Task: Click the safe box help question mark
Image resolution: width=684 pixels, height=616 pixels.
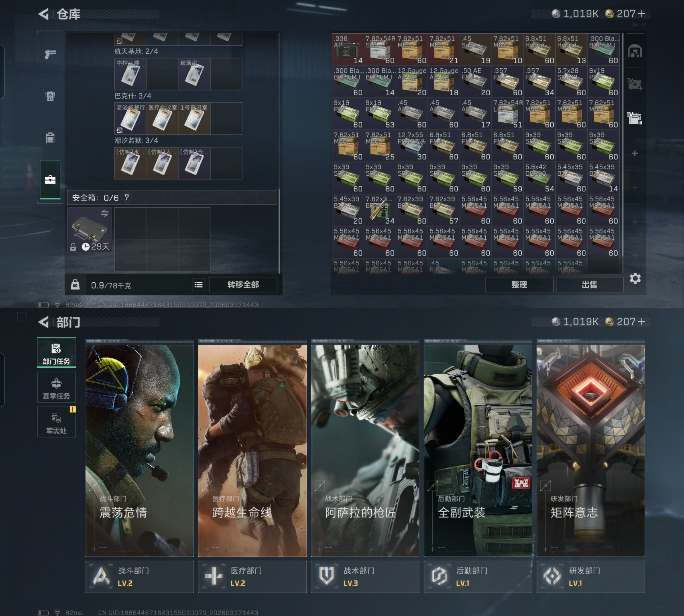Action: 127,197
